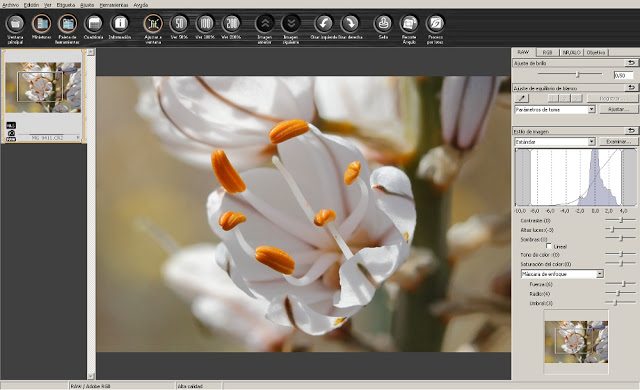Click the Saturación del color slider
Viewport: 640px width, 390px height.
click(x=620, y=264)
